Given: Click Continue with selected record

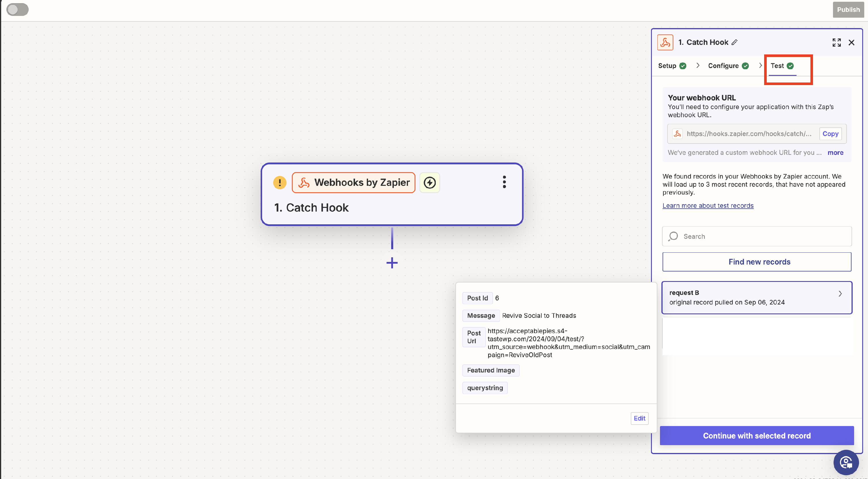Looking at the screenshot, I should coord(757,436).
